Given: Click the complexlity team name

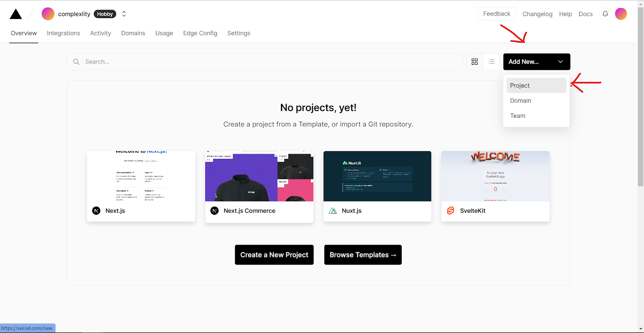Looking at the screenshot, I should (74, 14).
